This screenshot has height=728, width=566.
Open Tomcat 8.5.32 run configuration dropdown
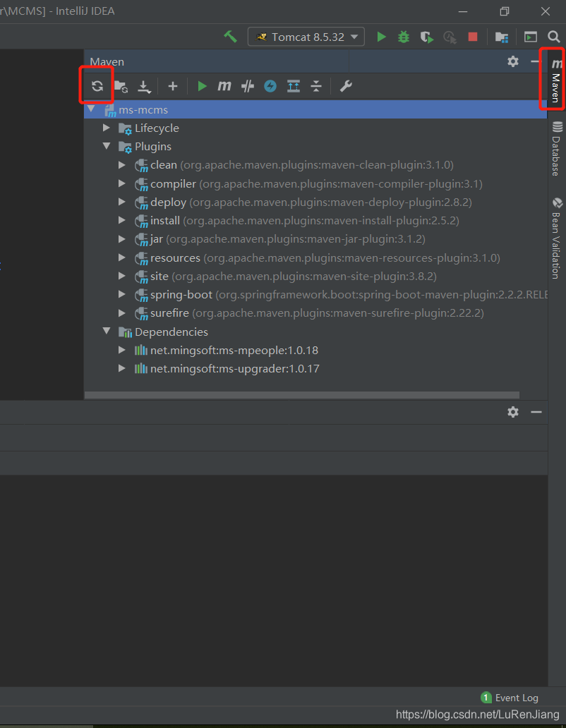(x=306, y=37)
